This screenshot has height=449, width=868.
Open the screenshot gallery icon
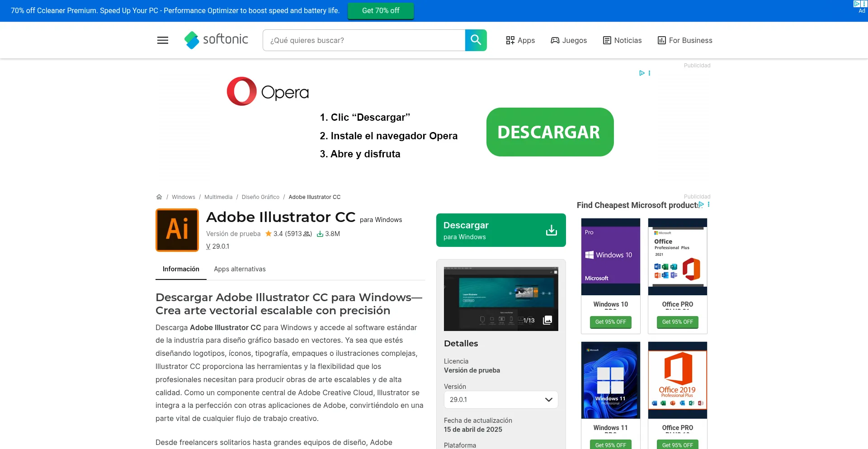coord(547,320)
